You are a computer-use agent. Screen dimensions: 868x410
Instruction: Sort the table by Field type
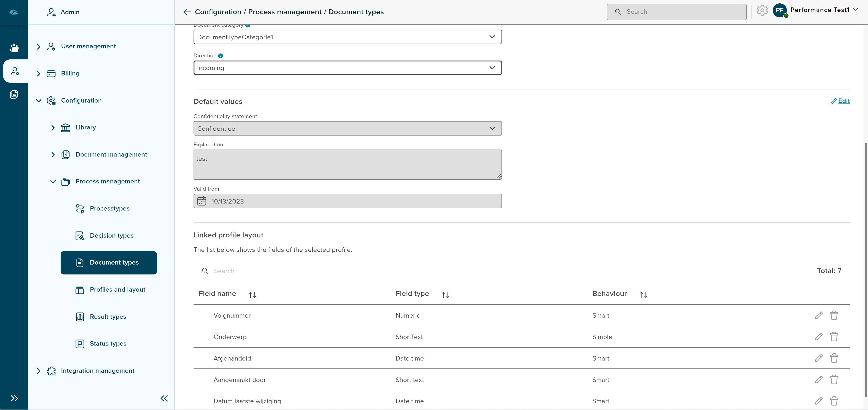click(x=445, y=295)
